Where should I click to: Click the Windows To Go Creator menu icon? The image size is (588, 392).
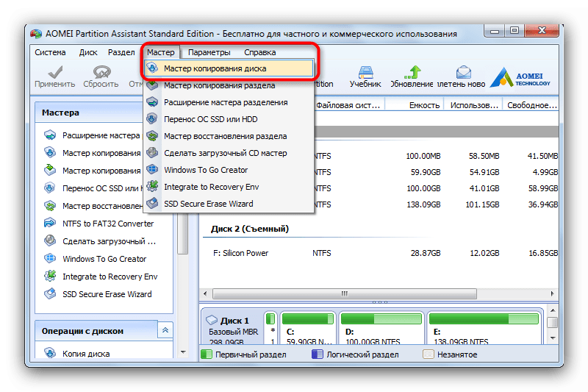152,170
